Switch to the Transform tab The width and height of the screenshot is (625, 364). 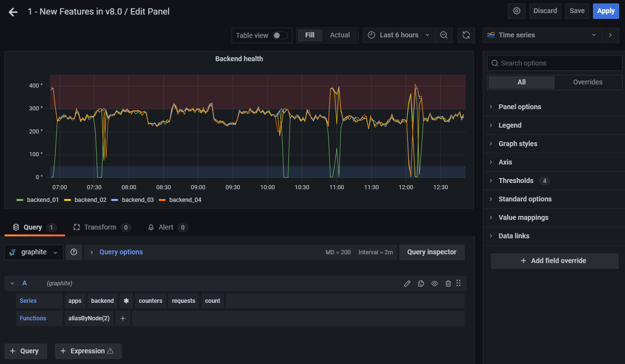(102, 227)
